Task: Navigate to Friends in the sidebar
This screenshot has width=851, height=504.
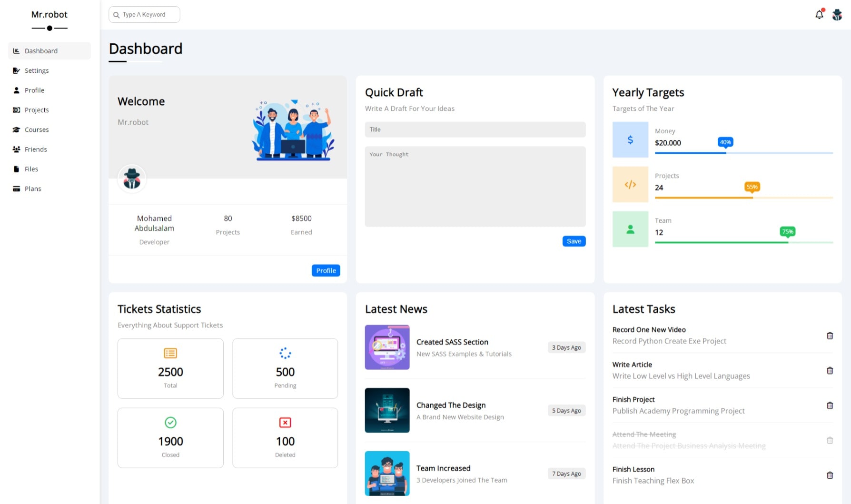Action: 36,149
